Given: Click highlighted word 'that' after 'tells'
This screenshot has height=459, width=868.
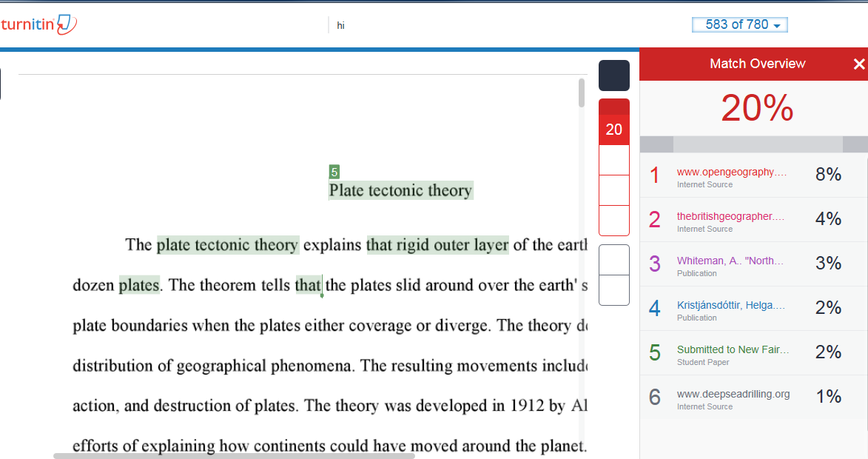Looking at the screenshot, I should pos(308,285).
